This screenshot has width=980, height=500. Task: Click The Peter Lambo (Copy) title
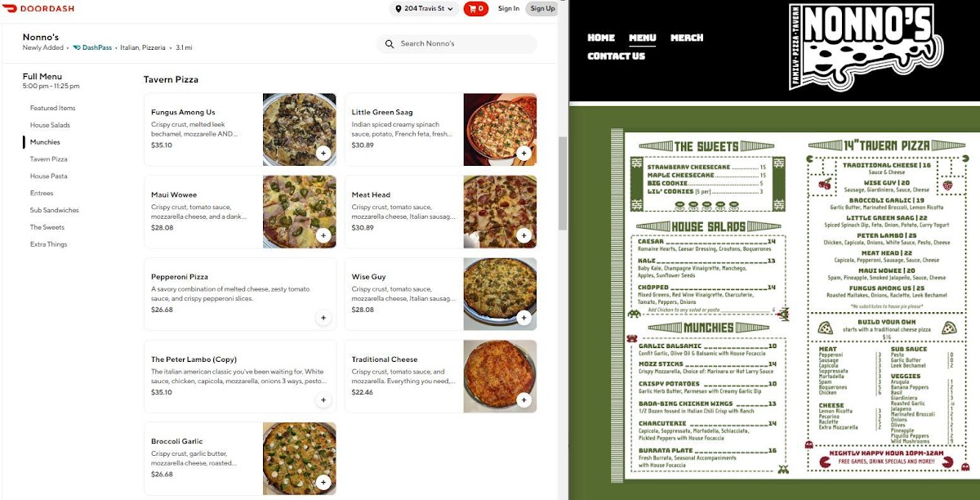[x=194, y=359]
